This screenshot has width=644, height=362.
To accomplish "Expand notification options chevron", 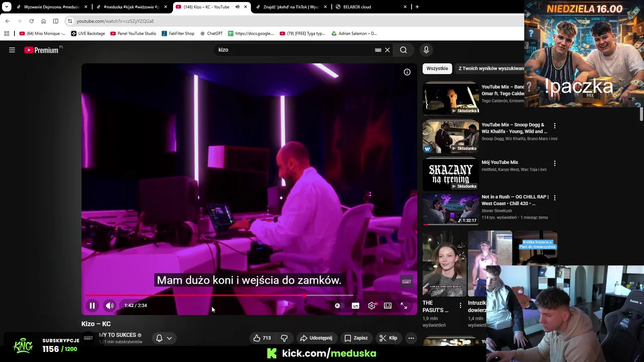I will coord(170,338).
